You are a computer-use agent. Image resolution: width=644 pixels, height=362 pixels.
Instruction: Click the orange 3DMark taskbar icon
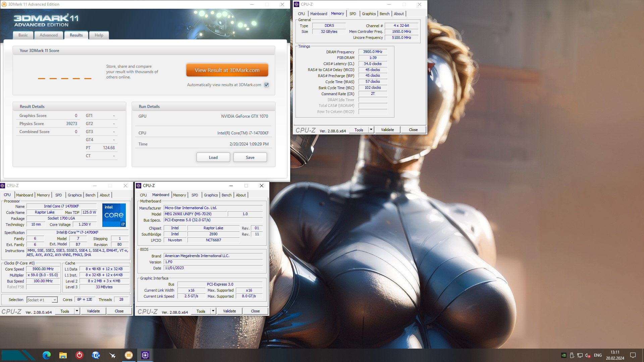click(x=129, y=355)
